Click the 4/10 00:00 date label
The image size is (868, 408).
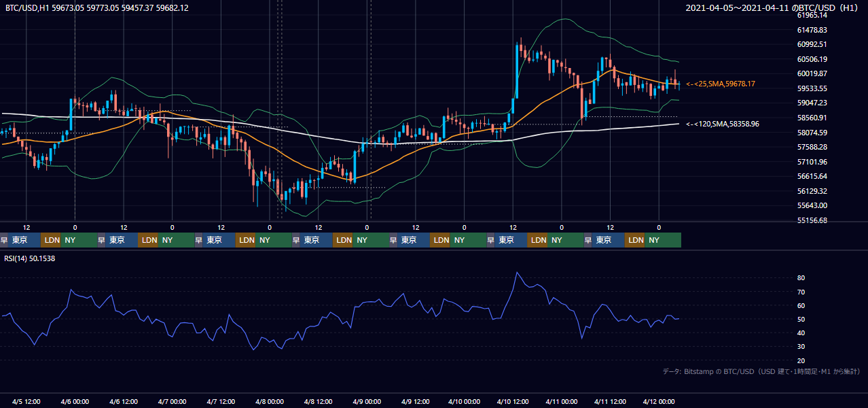464,401
